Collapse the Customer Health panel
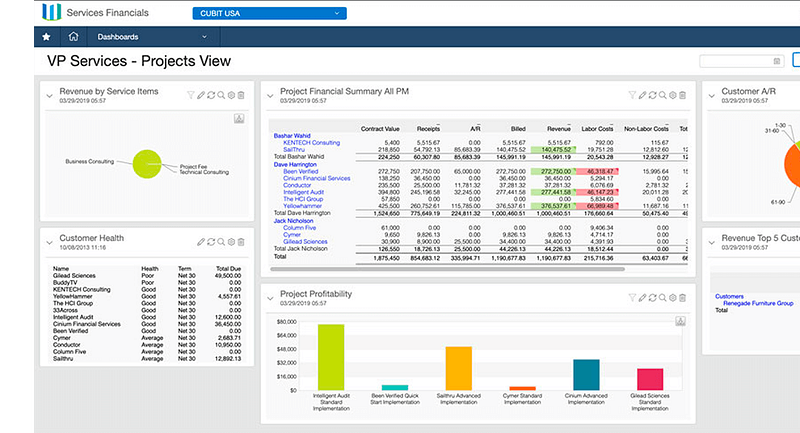 [48, 241]
